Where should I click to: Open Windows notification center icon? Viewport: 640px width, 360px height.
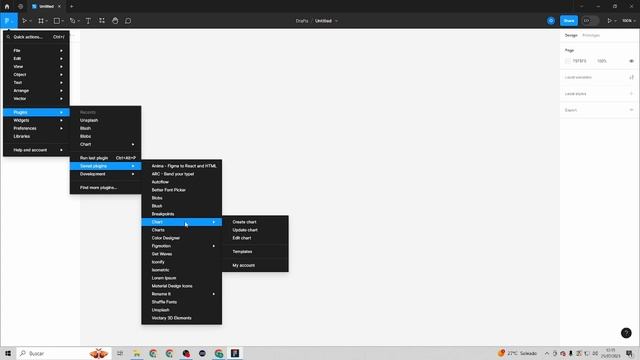pyautogui.click(x=629, y=353)
